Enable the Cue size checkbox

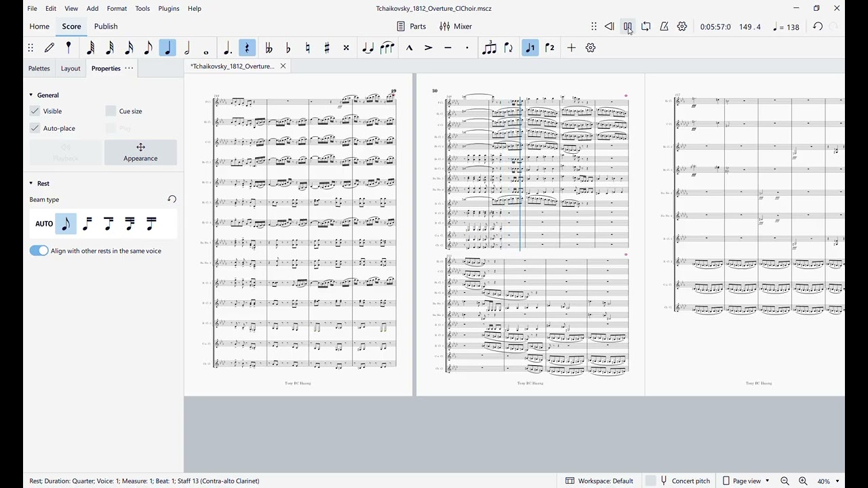click(x=111, y=110)
